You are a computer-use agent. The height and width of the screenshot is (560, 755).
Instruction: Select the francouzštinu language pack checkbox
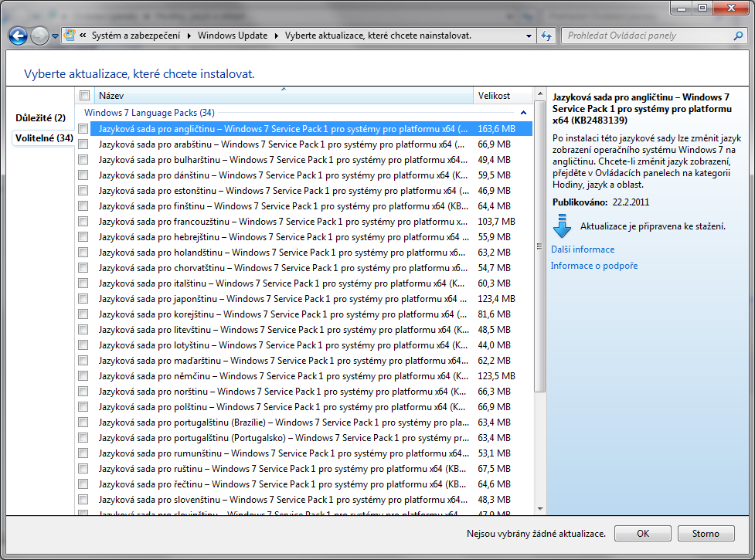pyautogui.click(x=83, y=222)
